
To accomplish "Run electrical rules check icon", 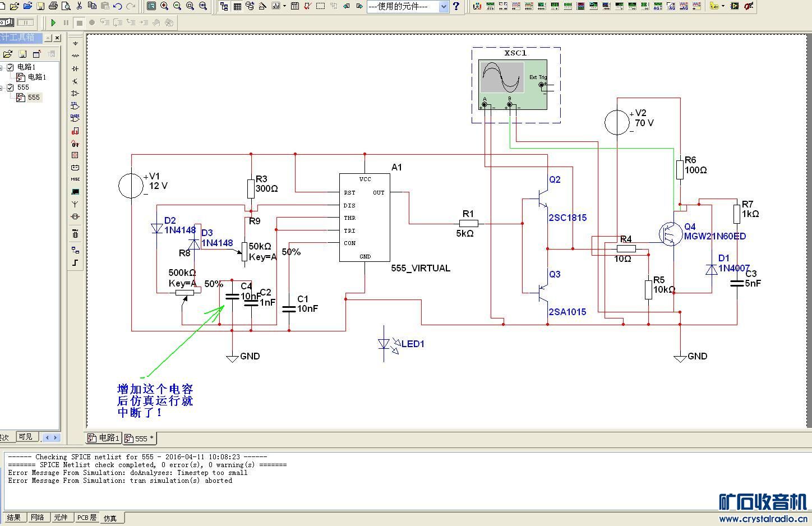I will pos(307,6).
